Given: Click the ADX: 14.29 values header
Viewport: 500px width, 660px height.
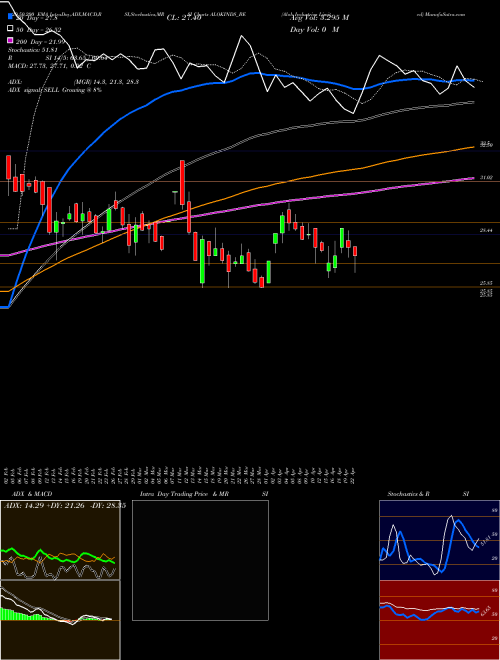Looking at the screenshot, I should (64, 506).
